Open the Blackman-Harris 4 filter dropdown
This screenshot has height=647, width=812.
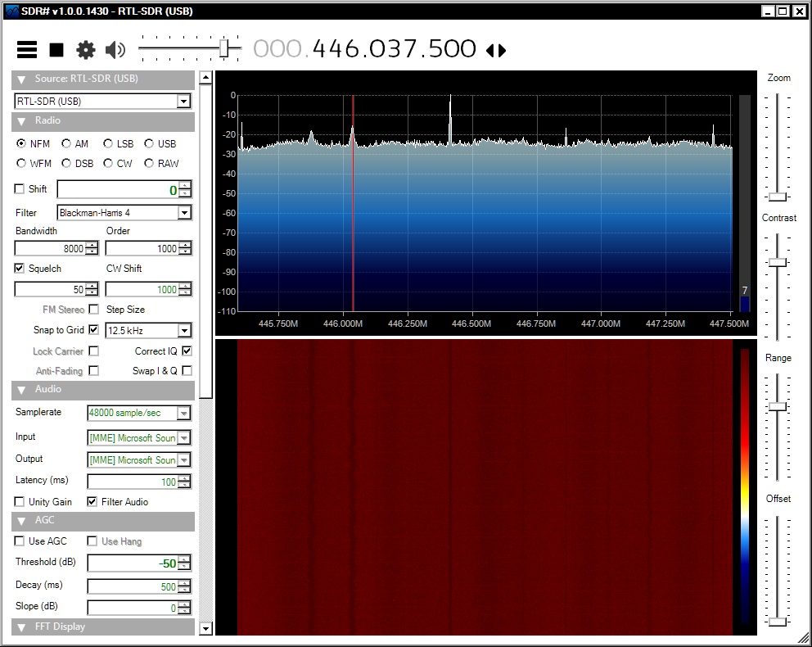[184, 212]
